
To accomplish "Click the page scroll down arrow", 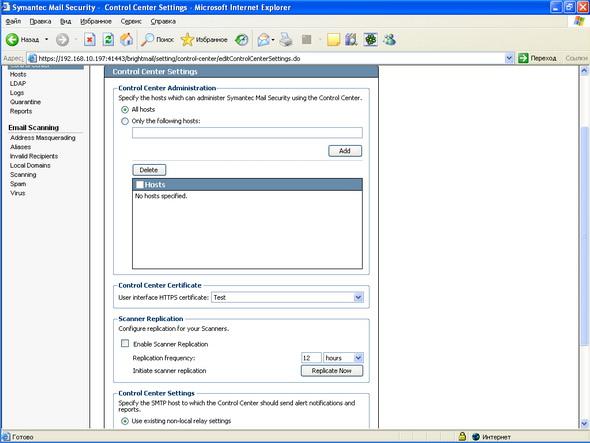I will (584, 424).
